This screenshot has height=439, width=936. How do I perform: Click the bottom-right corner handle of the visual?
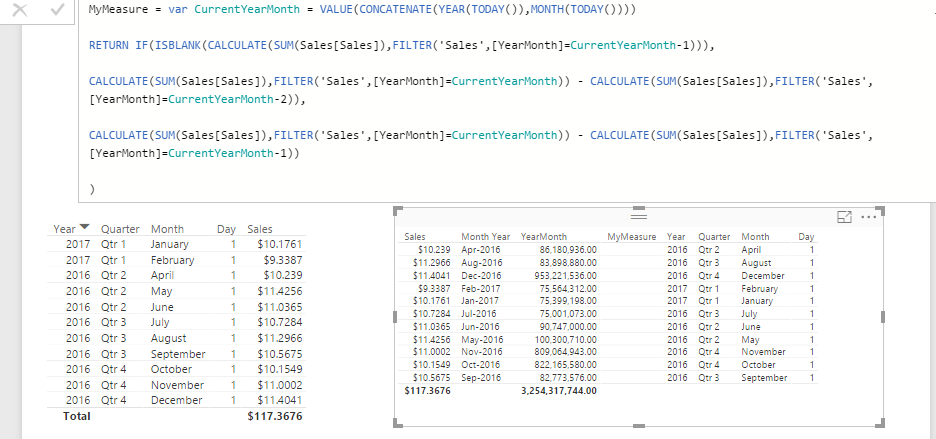tap(880, 423)
